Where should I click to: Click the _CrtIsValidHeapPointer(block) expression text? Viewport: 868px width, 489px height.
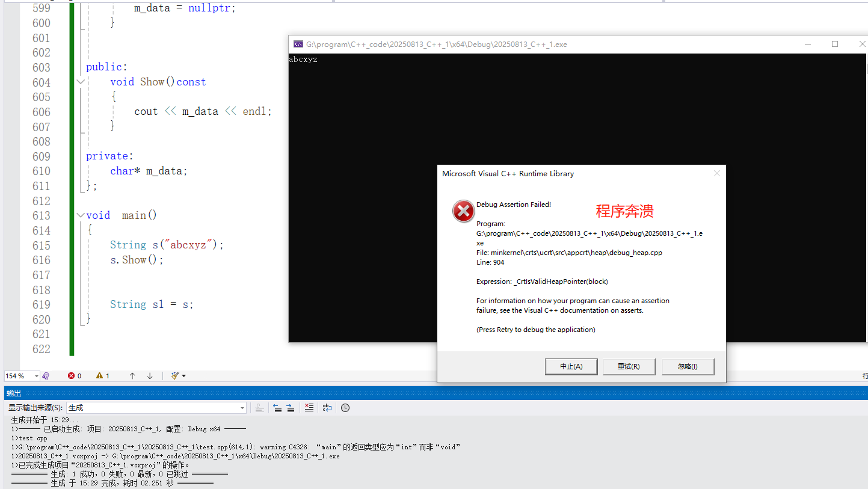point(542,281)
